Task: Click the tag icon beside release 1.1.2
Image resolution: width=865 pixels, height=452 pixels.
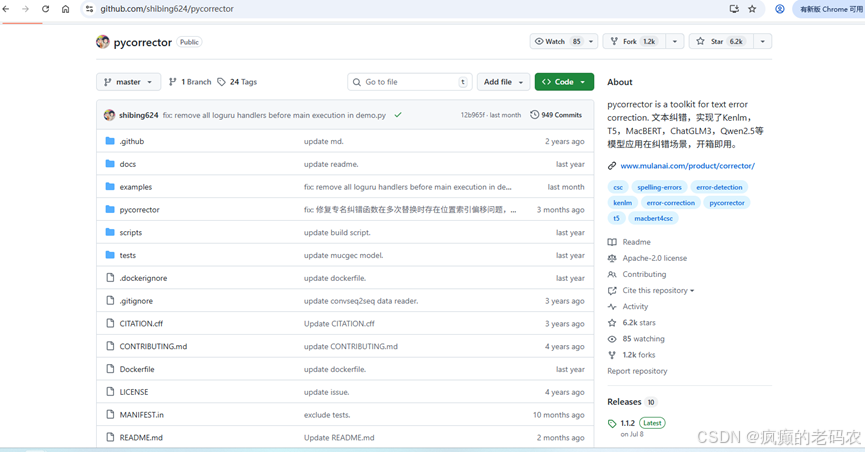Action: [612, 423]
